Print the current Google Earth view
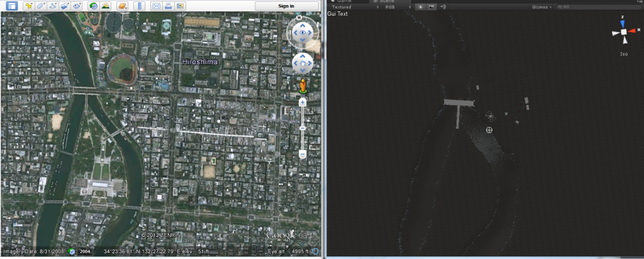 tap(168, 6)
